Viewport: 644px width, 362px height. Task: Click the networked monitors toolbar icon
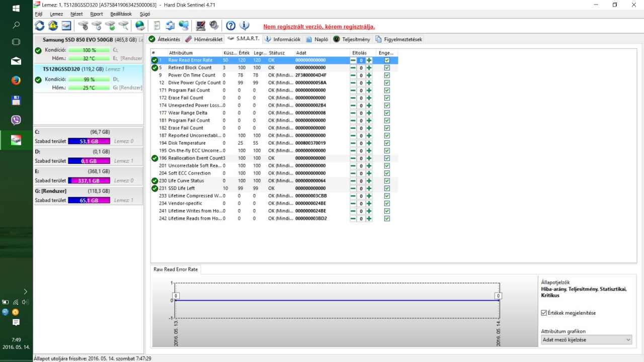pyautogui.click(x=184, y=26)
